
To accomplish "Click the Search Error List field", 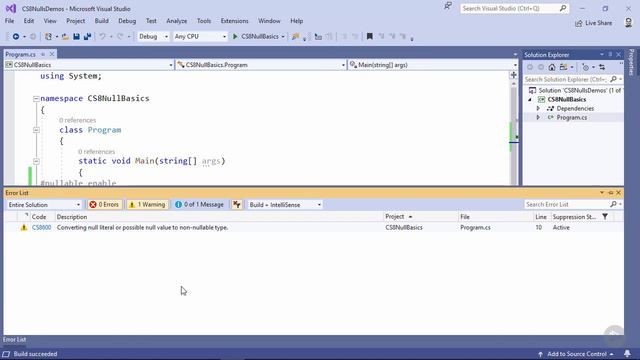I will pyautogui.click(x=567, y=204).
